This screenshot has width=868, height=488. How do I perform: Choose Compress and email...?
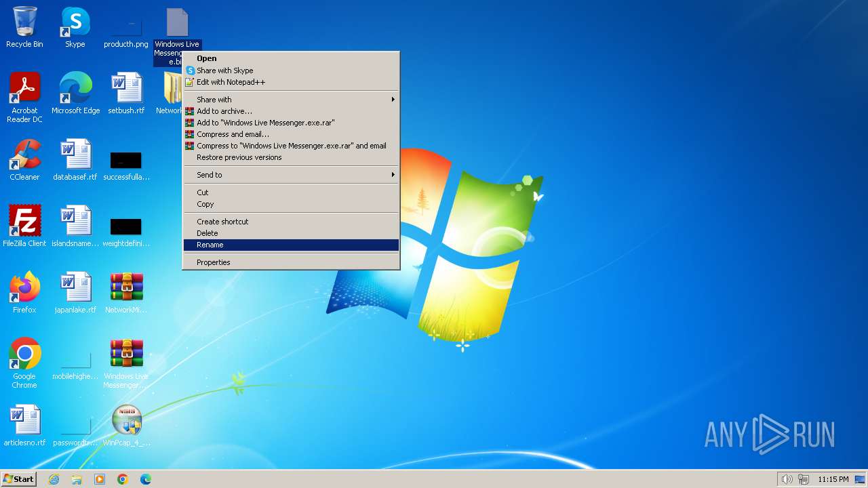pos(291,134)
